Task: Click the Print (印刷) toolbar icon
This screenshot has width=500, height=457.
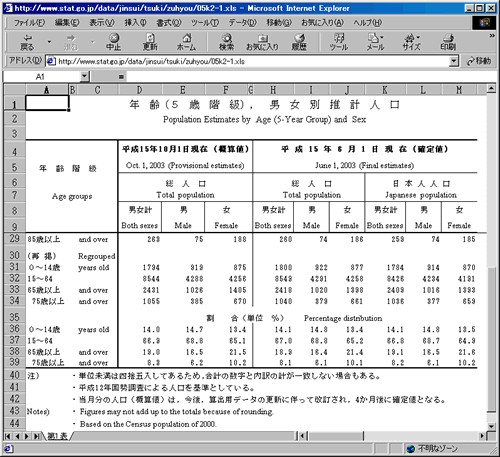Action: 448,42
